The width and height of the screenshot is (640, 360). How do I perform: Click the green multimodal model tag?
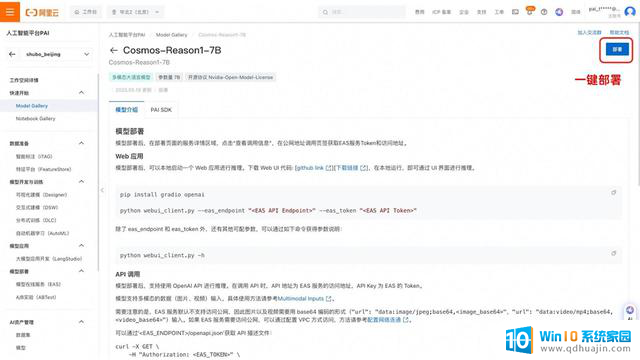click(x=131, y=77)
